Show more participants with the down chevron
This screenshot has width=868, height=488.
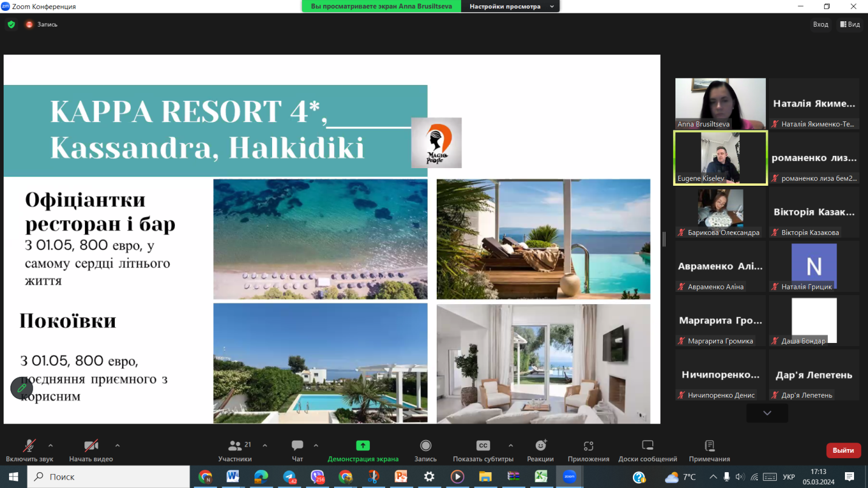[767, 413]
